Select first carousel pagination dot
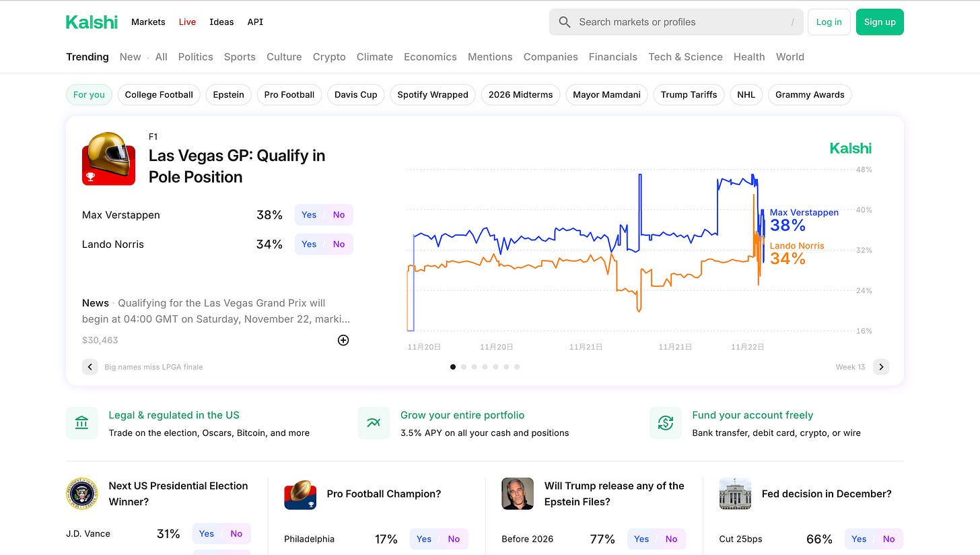Screen dimensions: 980x555 tap(453, 367)
